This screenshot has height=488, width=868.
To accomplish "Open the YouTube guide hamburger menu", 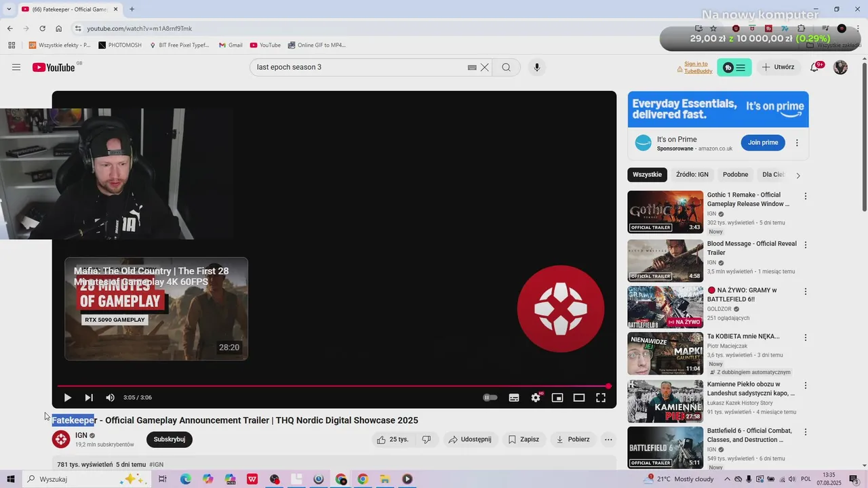I will pos(16,67).
